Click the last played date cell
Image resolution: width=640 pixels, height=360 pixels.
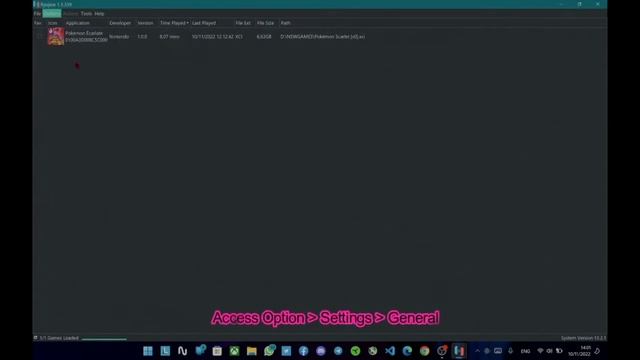[x=213, y=36]
